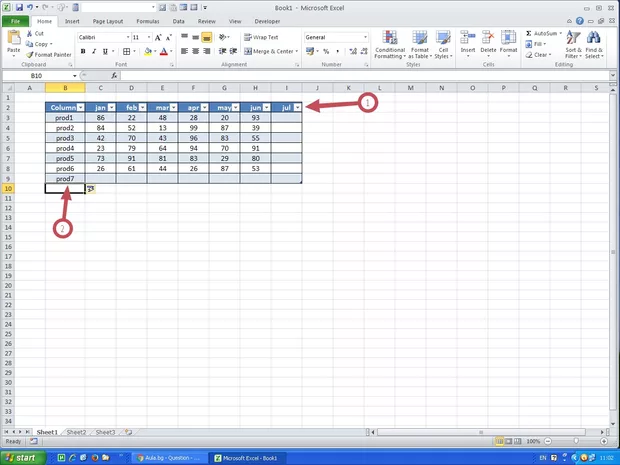This screenshot has width=620, height=465.
Task: Open Sort & Filter menu
Action: pyautogui.click(x=573, y=44)
